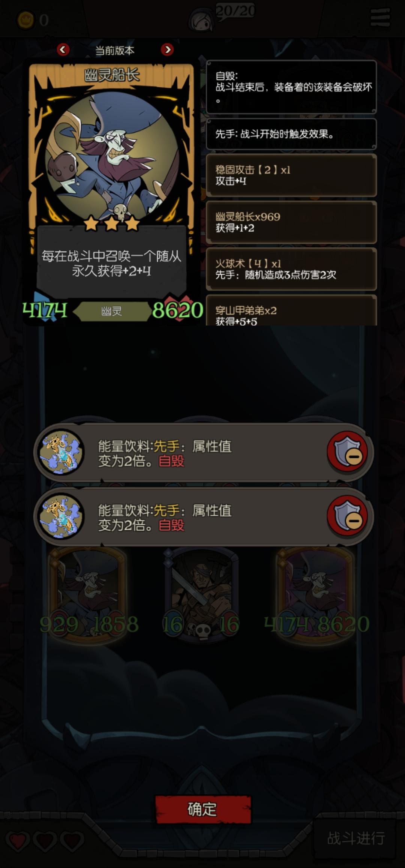This screenshot has width=405, height=868.
Task: Open the 幽灵船长x969 buff entry
Action: click(291, 222)
